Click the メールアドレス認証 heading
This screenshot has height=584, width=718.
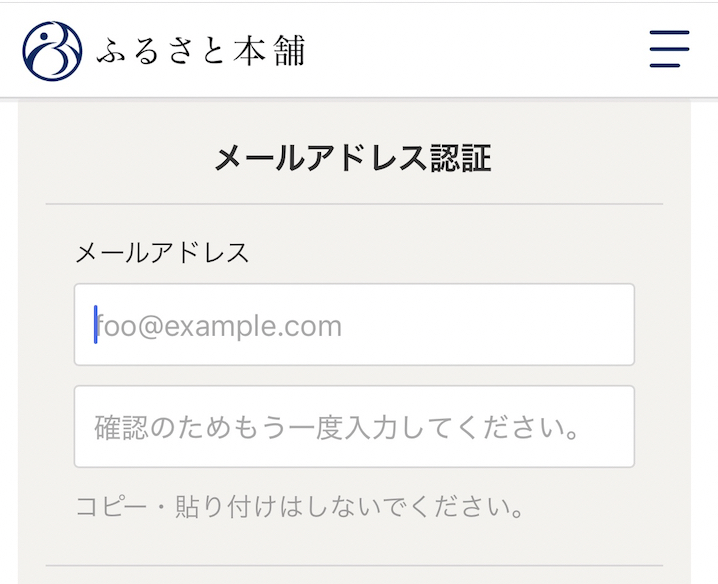click(x=353, y=158)
